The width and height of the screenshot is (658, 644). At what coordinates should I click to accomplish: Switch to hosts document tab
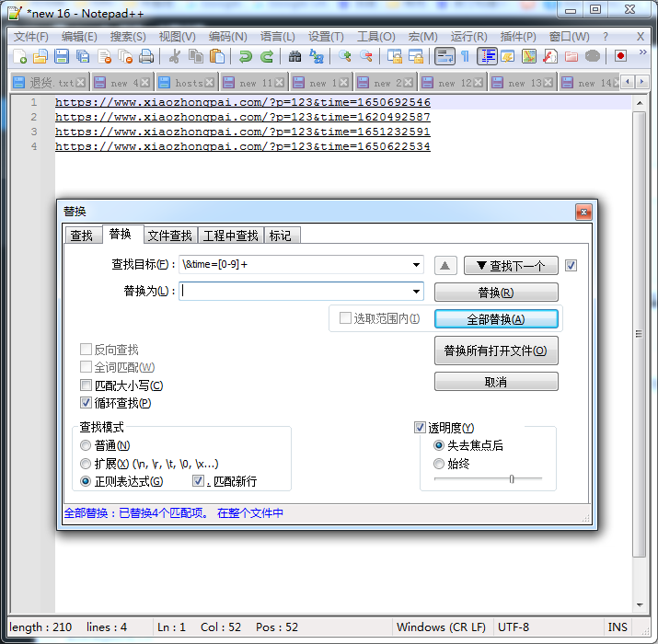186,83
